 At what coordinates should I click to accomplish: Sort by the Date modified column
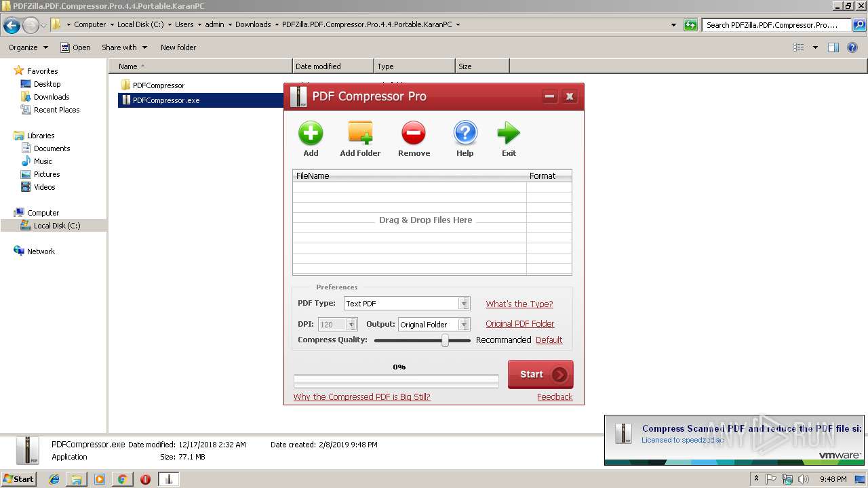pyautogui.click(x=333, y=66)
